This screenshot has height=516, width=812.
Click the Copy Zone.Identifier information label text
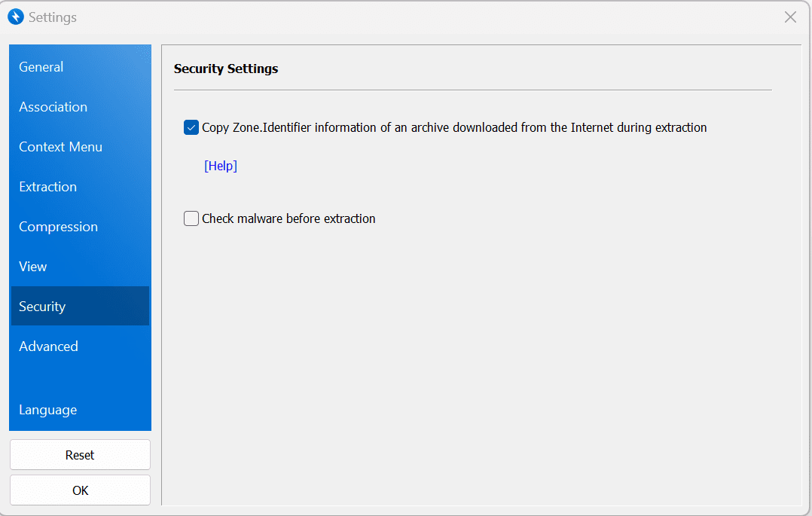454,128
